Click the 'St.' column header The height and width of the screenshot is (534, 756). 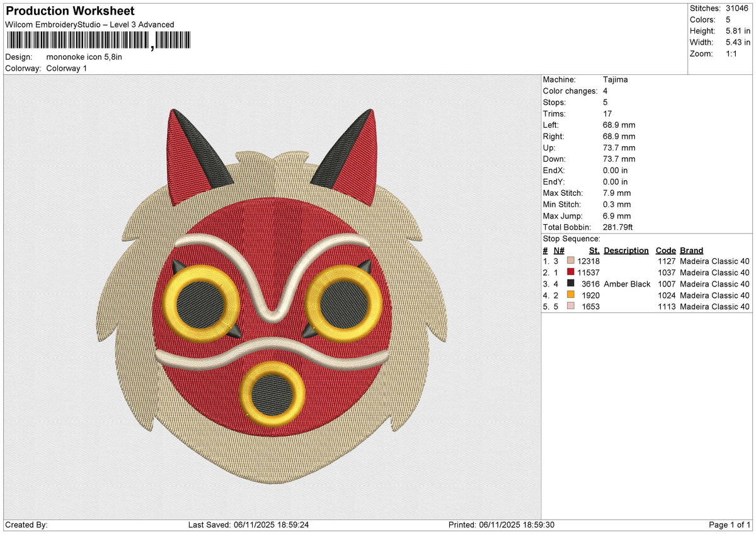click(594, 250)
